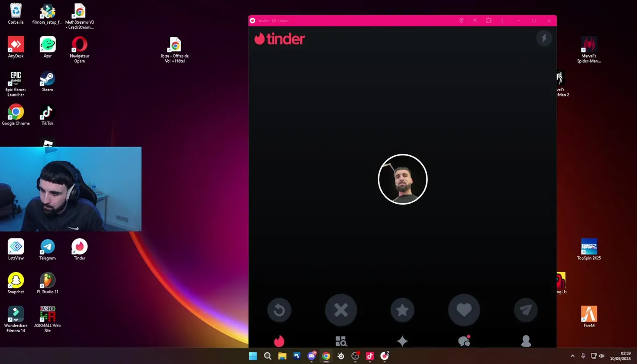Select the Navigateur Opera icon
The image size is (637, 364).
pyautogui.click(x=79, y=50)
